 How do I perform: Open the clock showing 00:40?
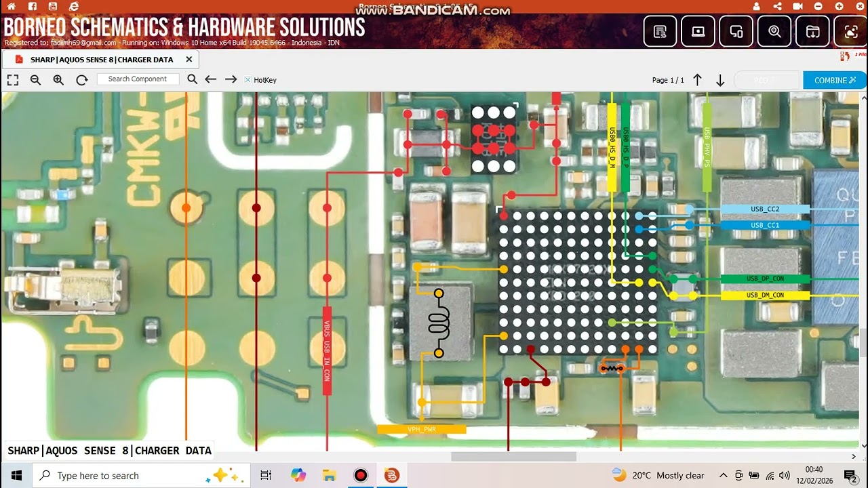814,475
